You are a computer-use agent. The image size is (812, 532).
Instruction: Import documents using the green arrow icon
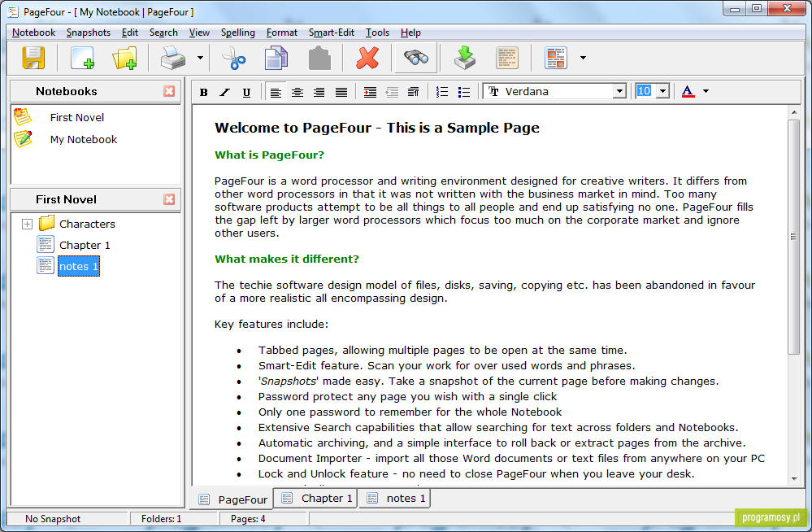(464, 58)
